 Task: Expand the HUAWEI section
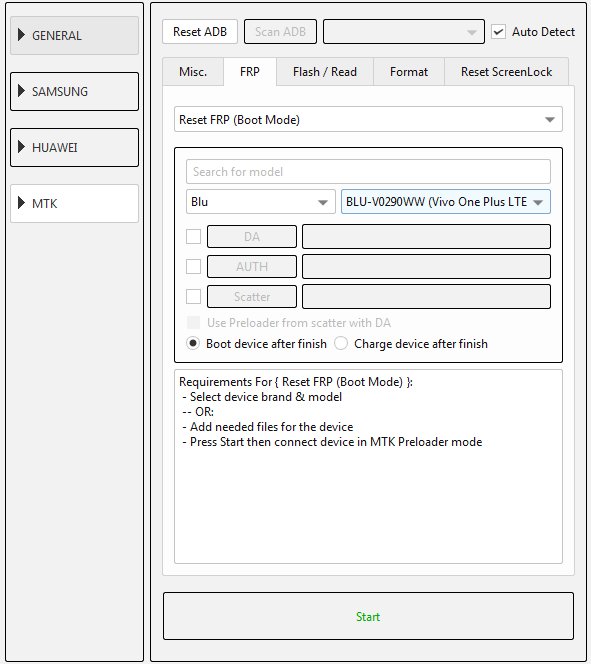tap(75, 147)
